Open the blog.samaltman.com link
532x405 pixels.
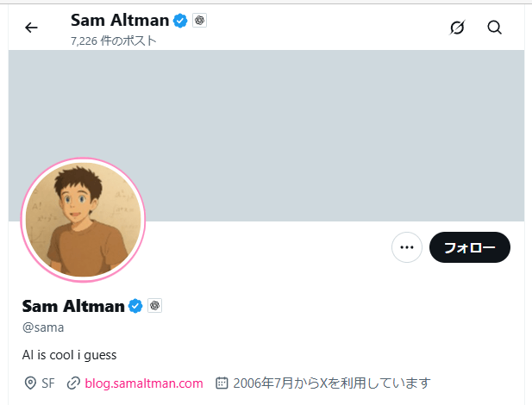(144, 383)
